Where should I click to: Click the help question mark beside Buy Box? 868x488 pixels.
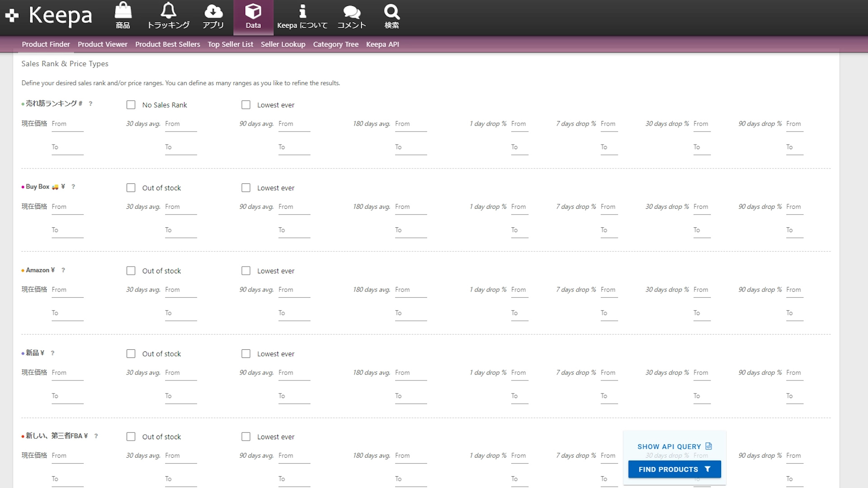point(73,187)
